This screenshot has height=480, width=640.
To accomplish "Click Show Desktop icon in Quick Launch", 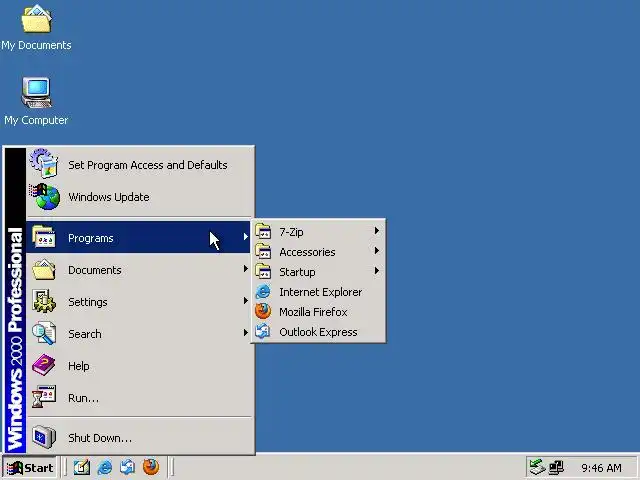I will [82, 467].
